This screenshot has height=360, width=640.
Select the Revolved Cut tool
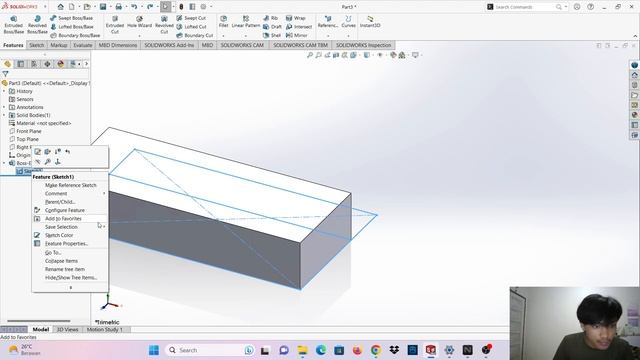pyautogui.click(x=164, y=25)
